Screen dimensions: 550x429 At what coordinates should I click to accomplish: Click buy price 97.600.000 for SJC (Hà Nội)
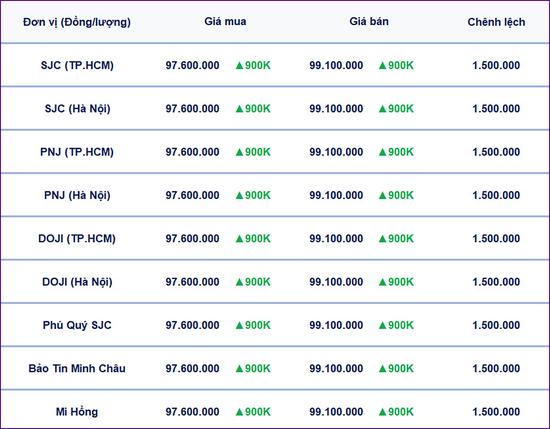click(193, 109)
